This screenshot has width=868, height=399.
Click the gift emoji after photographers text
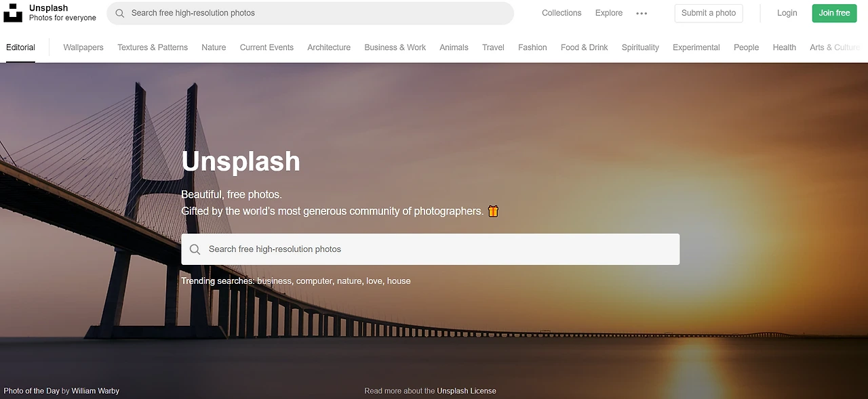click(493, 211)
